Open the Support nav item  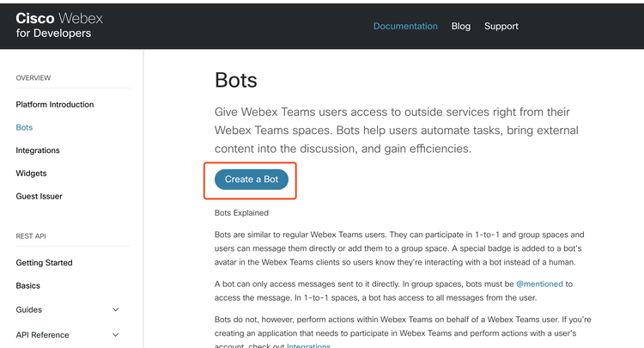tap(501, 27)
